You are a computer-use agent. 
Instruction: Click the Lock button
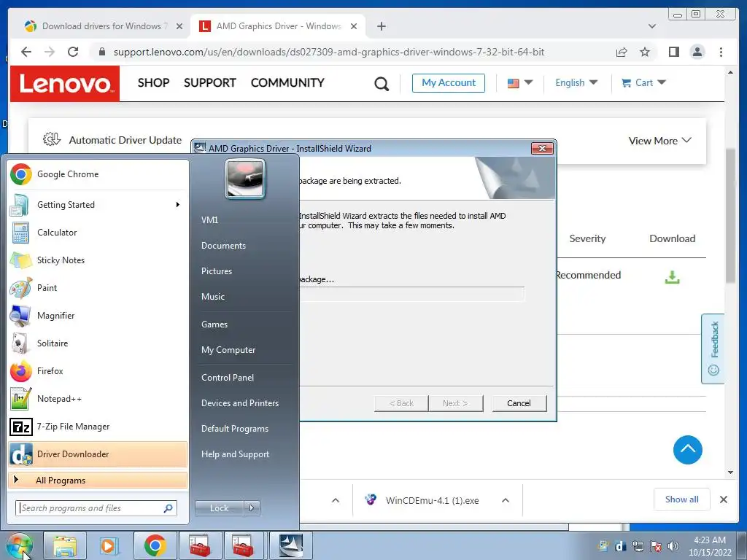(219, 508)
